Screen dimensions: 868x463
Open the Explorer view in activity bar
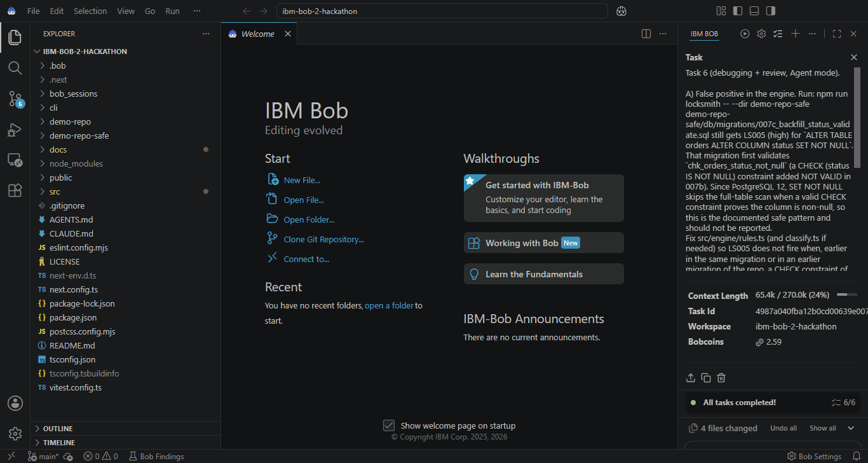coord(15,38)
